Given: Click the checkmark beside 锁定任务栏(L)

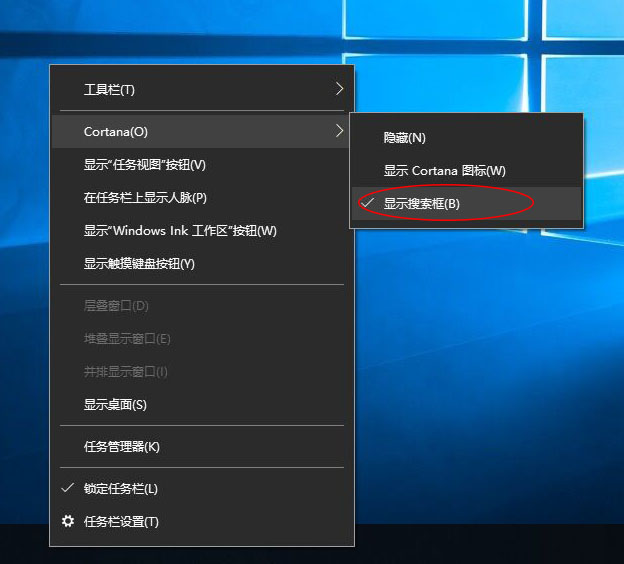Looking at the screenshot, I should click(x=68, y=488).
